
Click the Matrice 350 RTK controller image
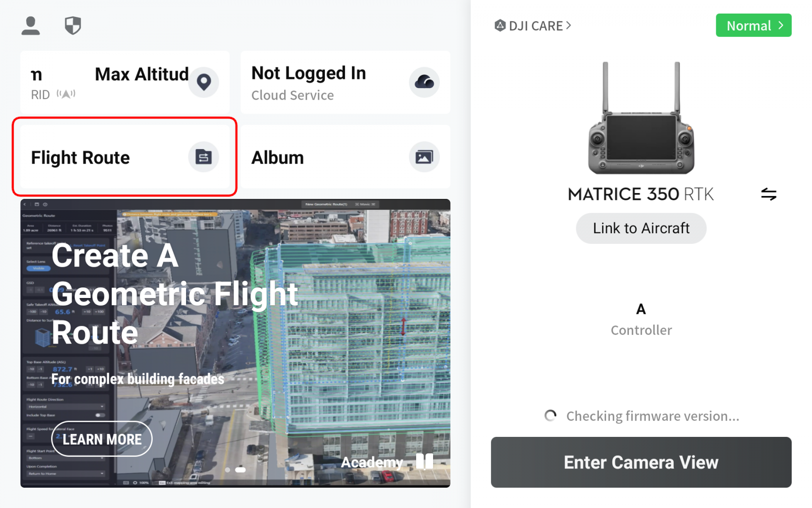point(641,119)
